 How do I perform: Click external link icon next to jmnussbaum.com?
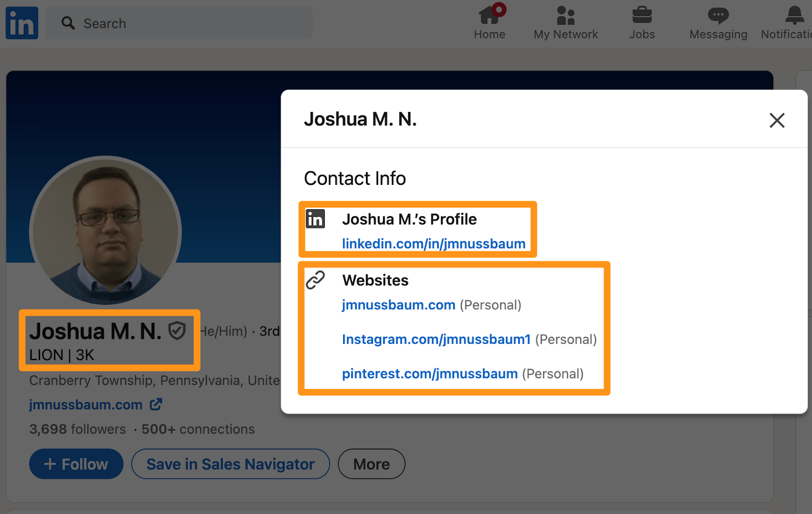click(156, 404)
